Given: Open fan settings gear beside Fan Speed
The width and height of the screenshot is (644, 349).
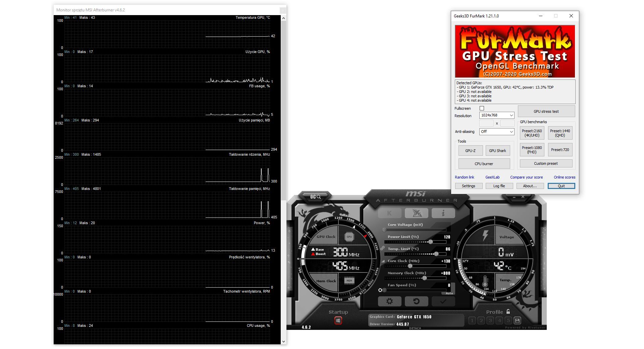Looking at the screenshot, I should coord(380,290).
